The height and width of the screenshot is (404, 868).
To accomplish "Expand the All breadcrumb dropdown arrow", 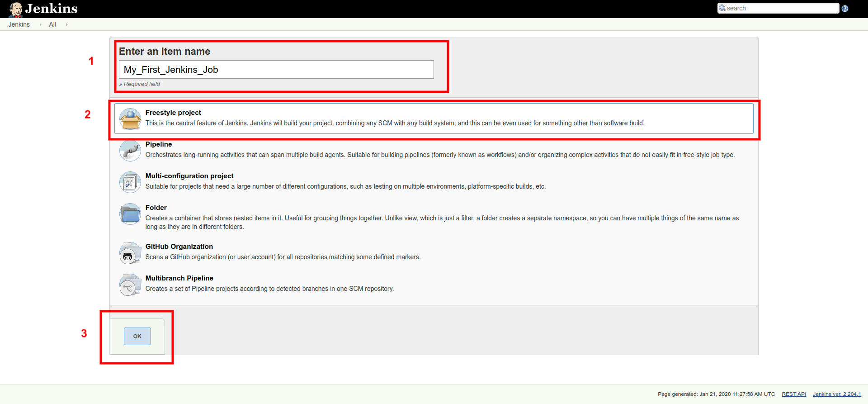I will coord(66,25).
